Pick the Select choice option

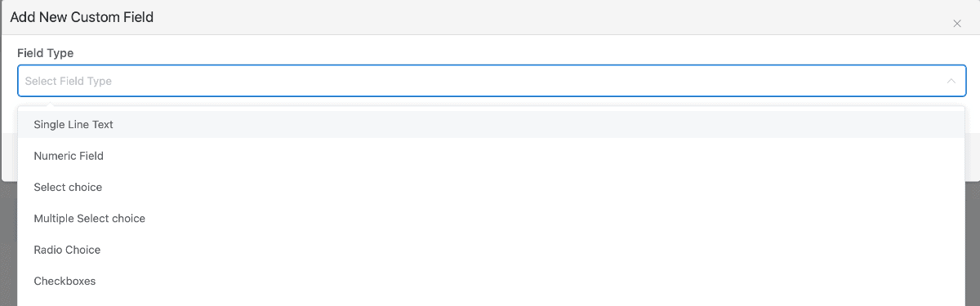(x=490, y=187)
